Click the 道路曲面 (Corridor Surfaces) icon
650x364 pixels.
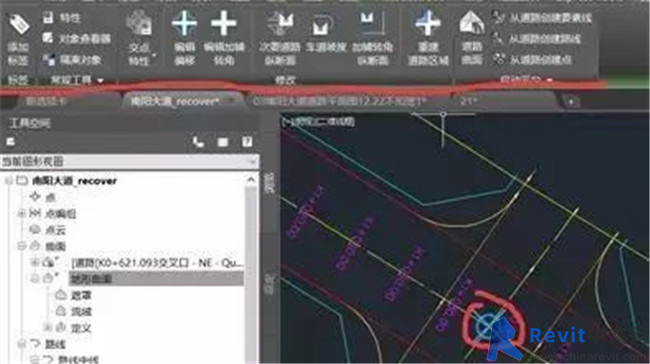472,22
